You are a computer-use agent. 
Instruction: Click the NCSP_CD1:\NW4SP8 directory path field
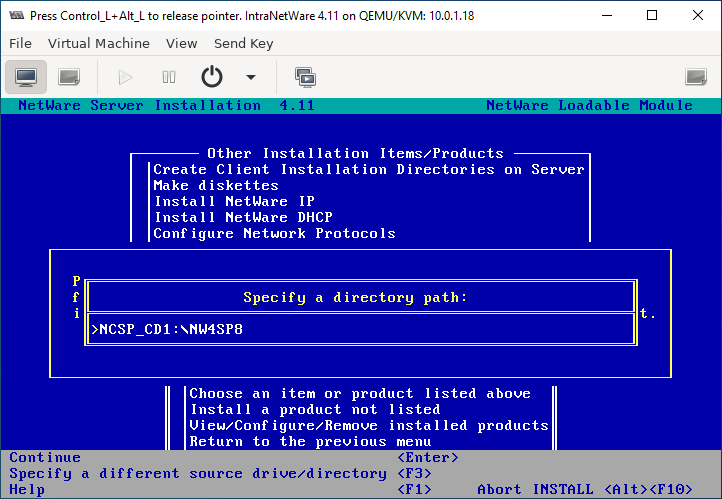point(361,329)
